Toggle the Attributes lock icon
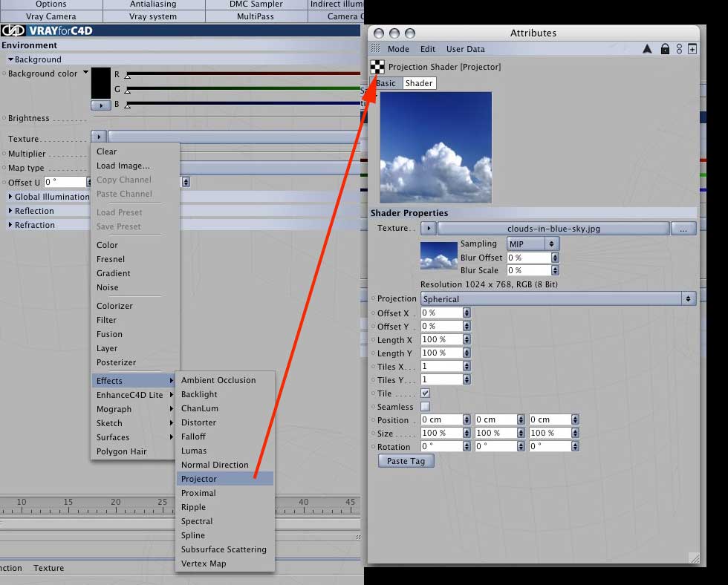The width and height of the screenshot is (728, 585). point(665,49)
